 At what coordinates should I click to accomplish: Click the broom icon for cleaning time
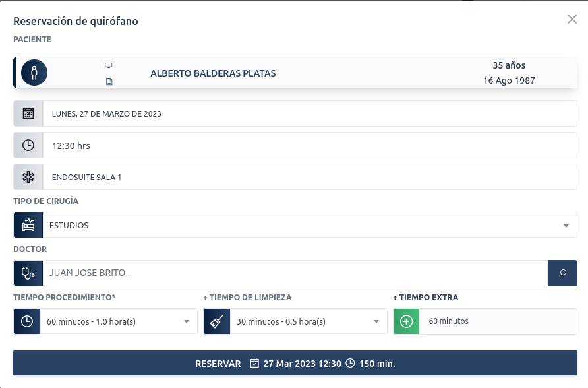[x=217, y=321]
